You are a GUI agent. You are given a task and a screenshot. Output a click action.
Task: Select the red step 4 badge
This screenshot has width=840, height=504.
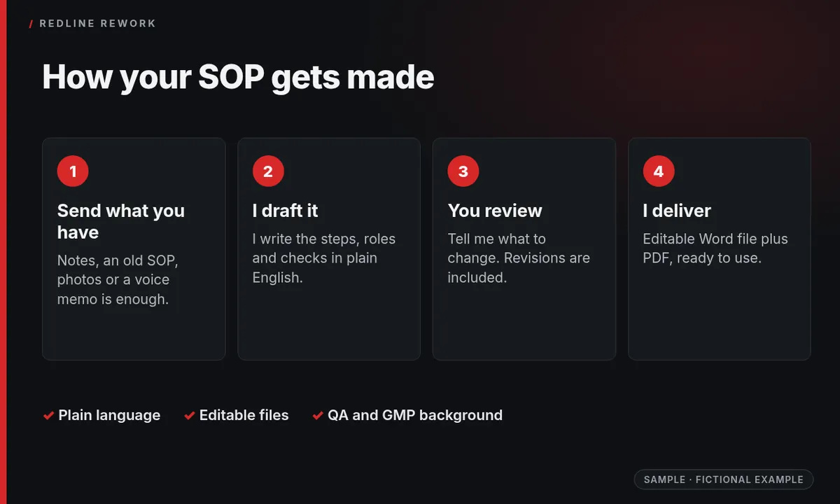click(x=659, y=171)
